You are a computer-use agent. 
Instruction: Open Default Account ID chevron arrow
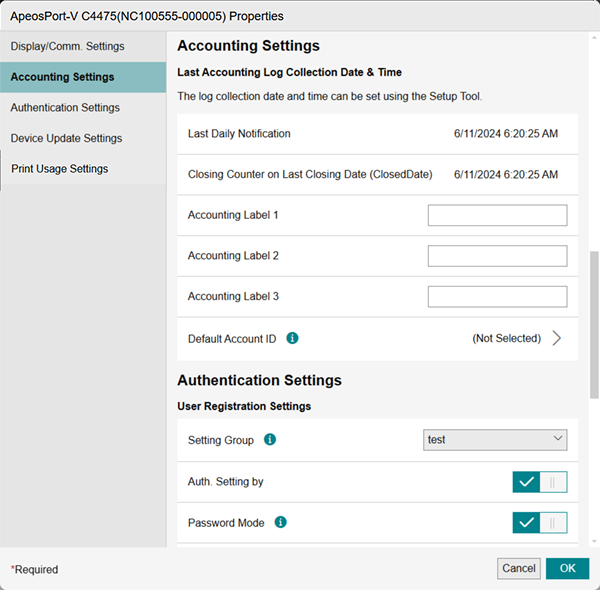coord(557,338)
